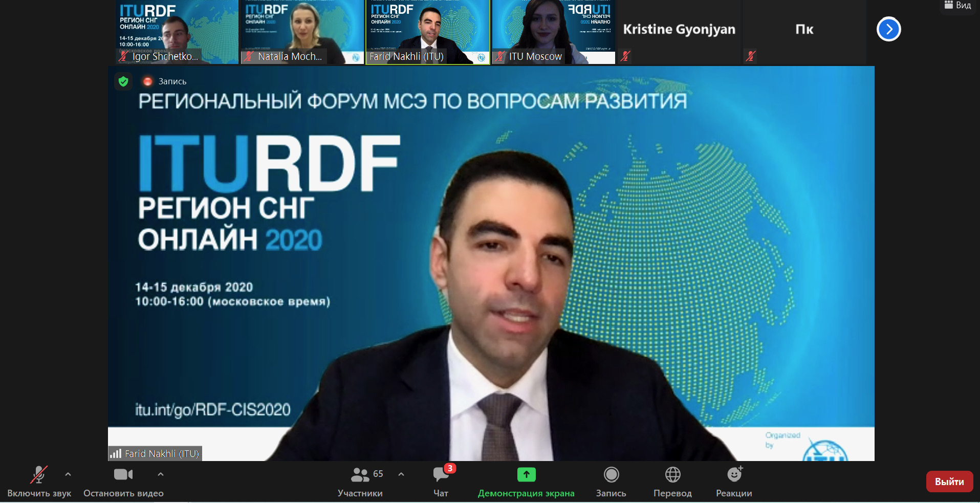Select the Пк participant tile
The height and width of the screenshot is (503, 980).
click(804, 32)
